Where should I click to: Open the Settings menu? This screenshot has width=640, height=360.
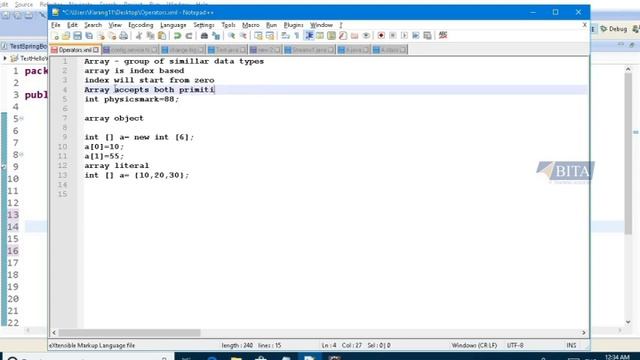tap(204, 25)
